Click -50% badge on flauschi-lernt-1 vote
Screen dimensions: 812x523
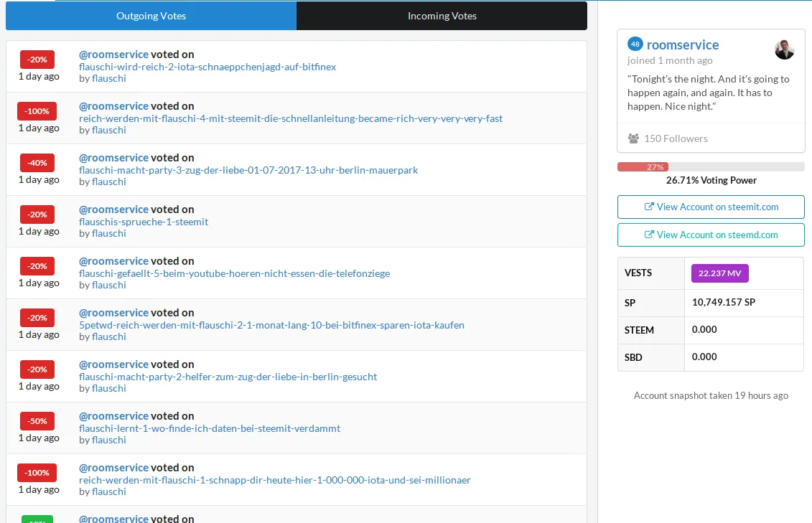pos(37,421)
